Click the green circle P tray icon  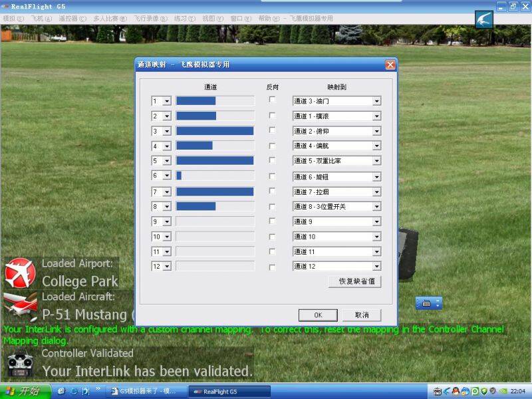click(475, 391)
